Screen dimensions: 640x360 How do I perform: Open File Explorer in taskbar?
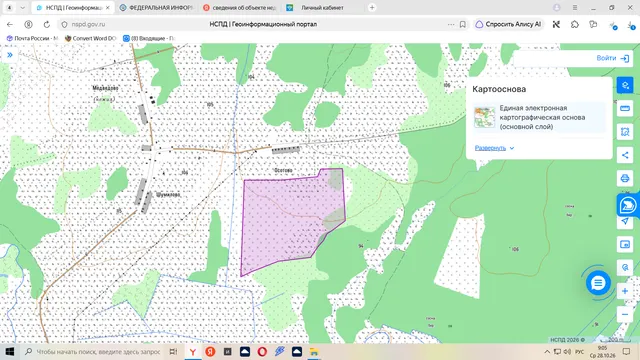(x=314, y=351)
